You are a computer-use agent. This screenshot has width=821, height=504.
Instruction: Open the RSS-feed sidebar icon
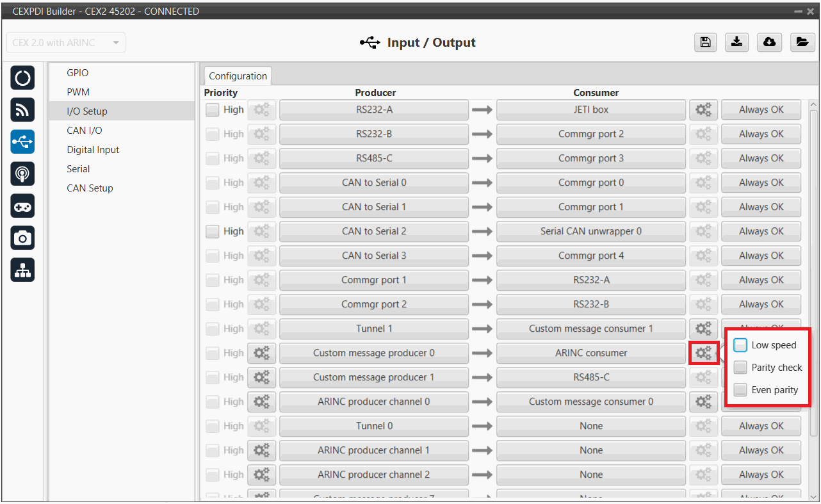click(x=22, y=110)
